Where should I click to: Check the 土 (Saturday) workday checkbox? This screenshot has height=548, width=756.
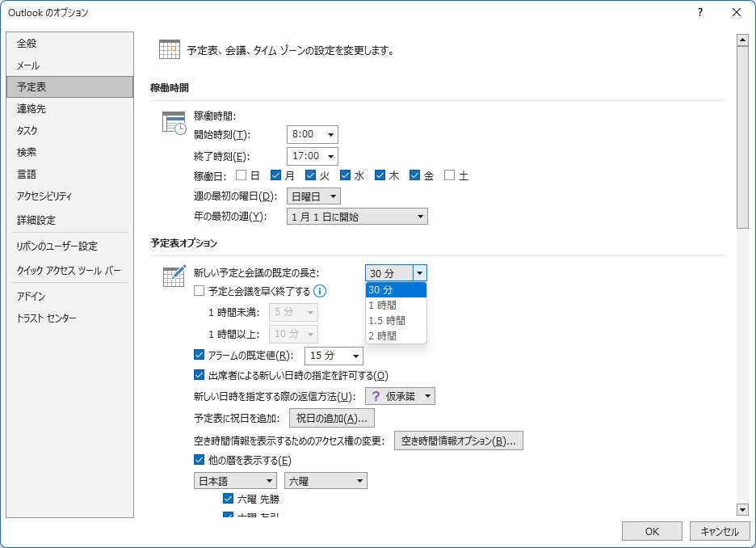449,175
